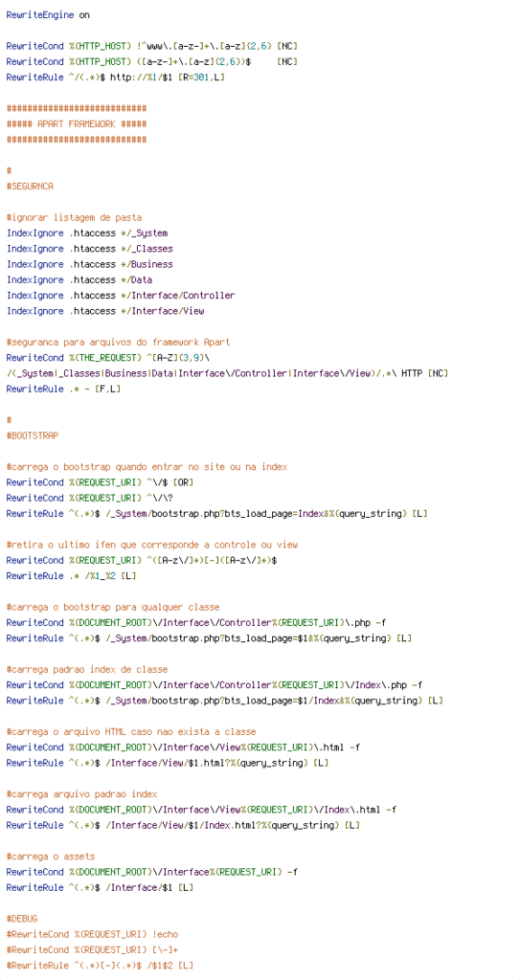The height and width of the screenshot is (980, 520).
Task: Click the IndexIgnore */Data line
Action: coord(79,280)
